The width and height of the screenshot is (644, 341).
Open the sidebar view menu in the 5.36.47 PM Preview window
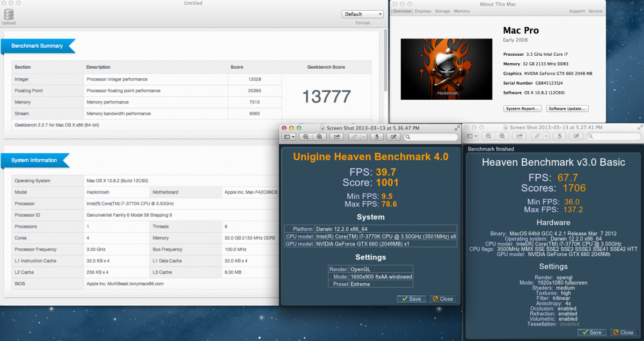[289, 137]
